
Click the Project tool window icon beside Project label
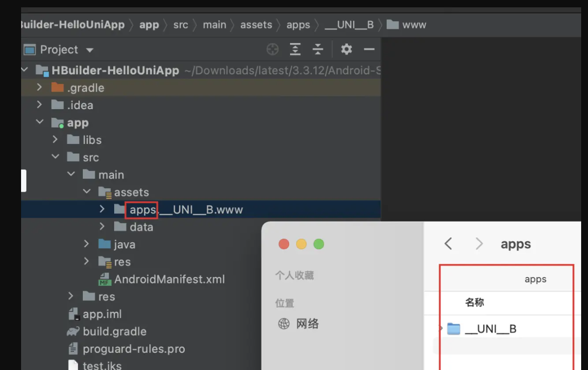click(30, 49)
